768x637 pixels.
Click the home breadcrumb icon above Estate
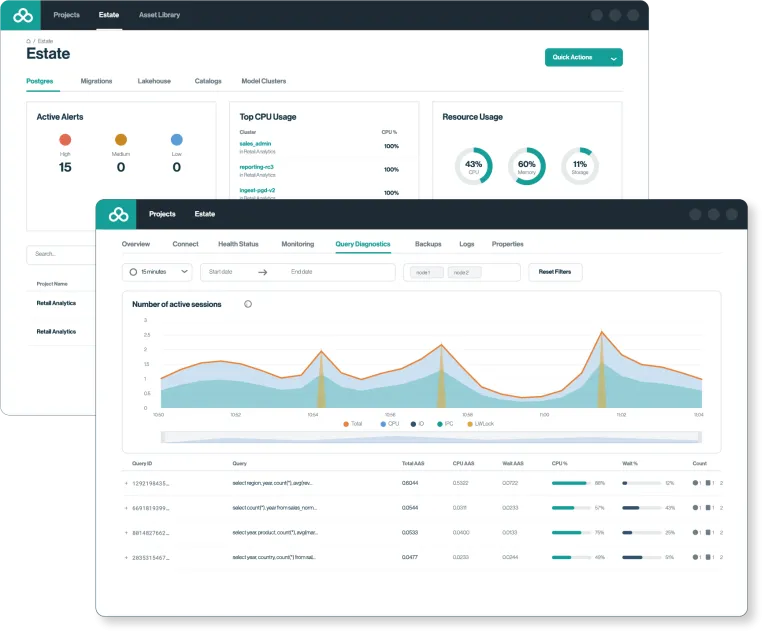point(28,41)
